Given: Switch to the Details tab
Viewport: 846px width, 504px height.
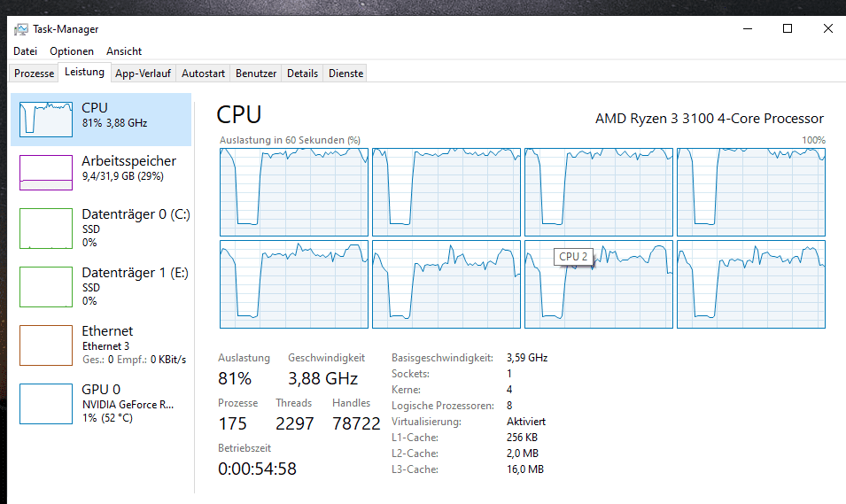Looking at the screenshot, I should (x=302, y=74).
